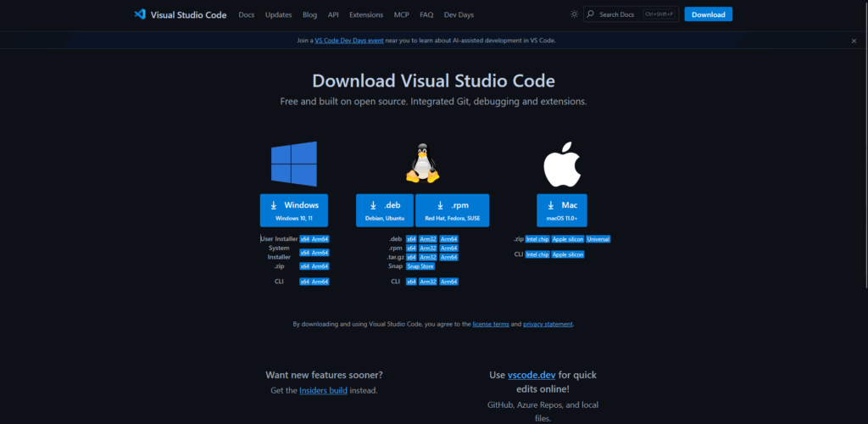Open the Snap Store link
This screenshot has width=868, height=424.
tap(420, 266)
